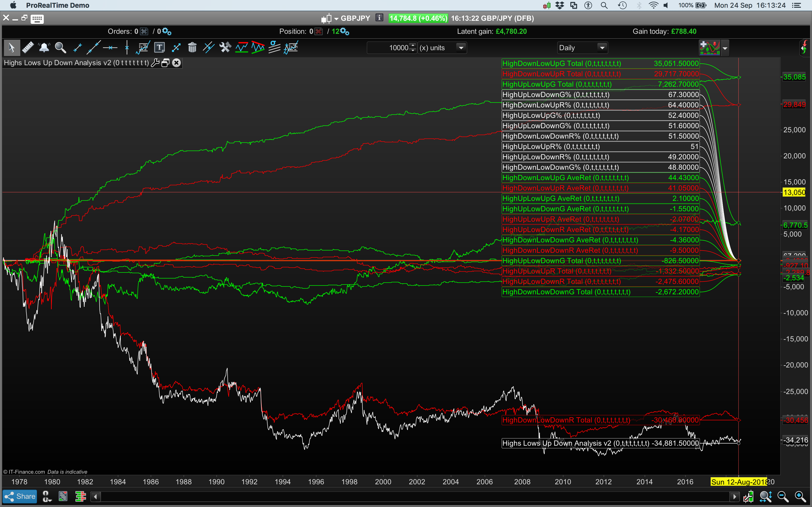Click the Share button

coord(20,496)
